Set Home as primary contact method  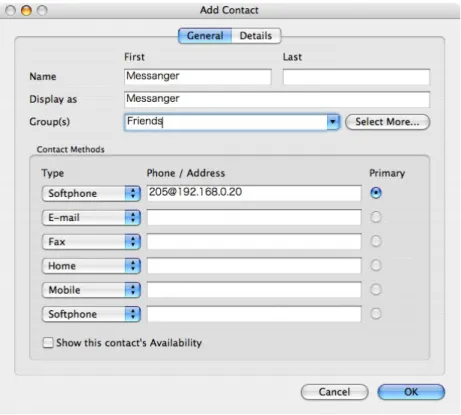coord(376,265)
